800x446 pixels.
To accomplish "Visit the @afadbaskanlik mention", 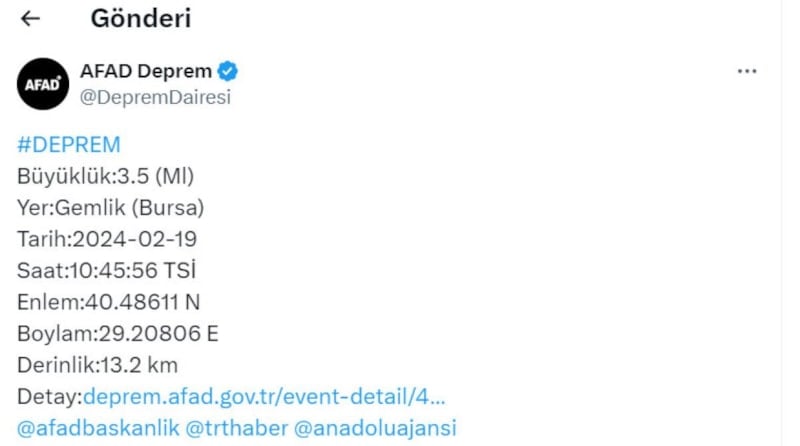I will pyautogui.click(x=98, y=428).
